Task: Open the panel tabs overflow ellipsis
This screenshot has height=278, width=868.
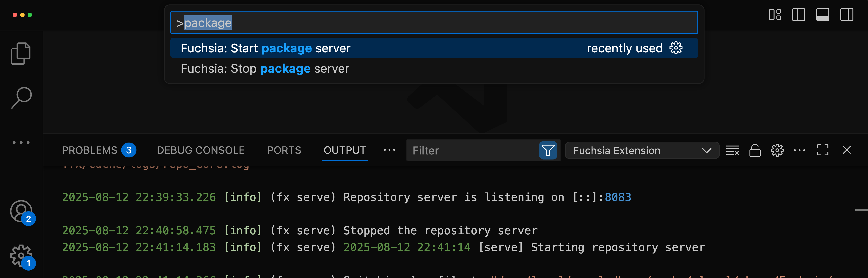Action: (x=389, y=150)
